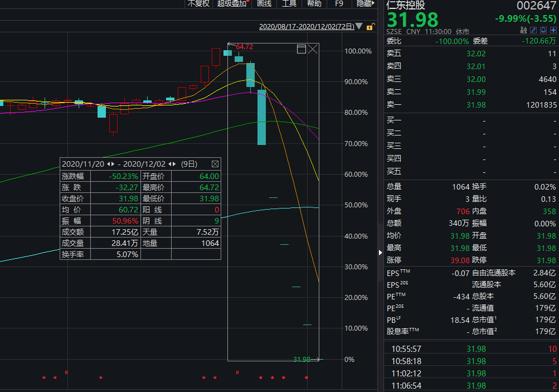559x392 pixels.
Task: Open the 超级叠加 overlay menu
Action: (x=233, y=3)
